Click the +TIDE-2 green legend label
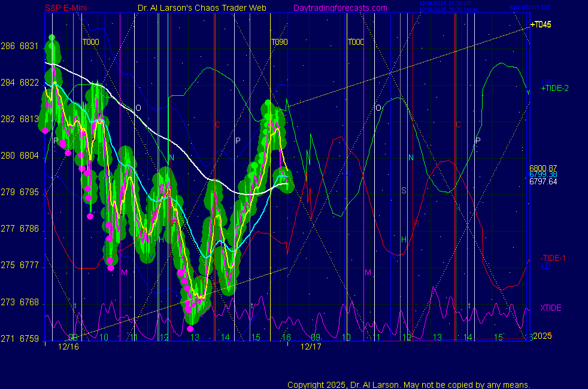 pos(554,88)
